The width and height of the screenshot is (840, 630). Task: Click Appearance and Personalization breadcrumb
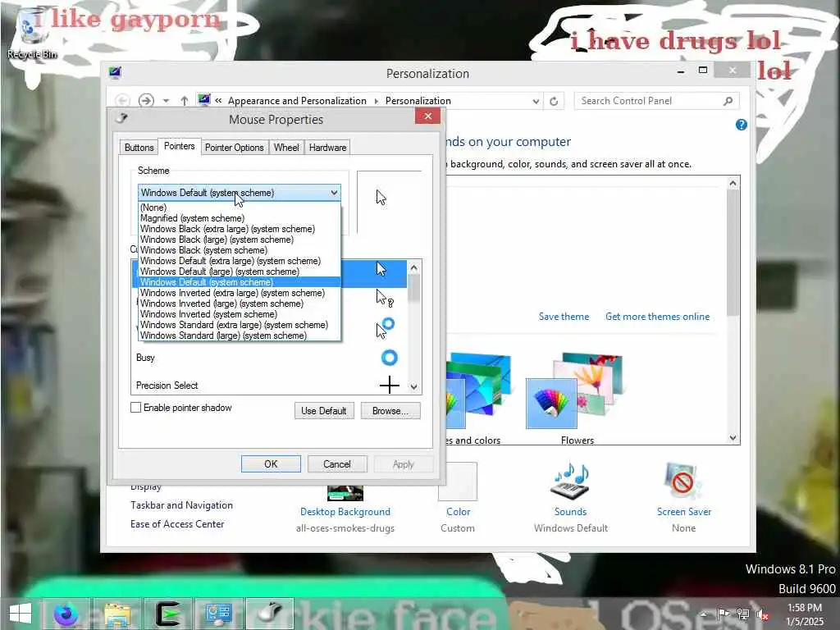pos(297,101)
